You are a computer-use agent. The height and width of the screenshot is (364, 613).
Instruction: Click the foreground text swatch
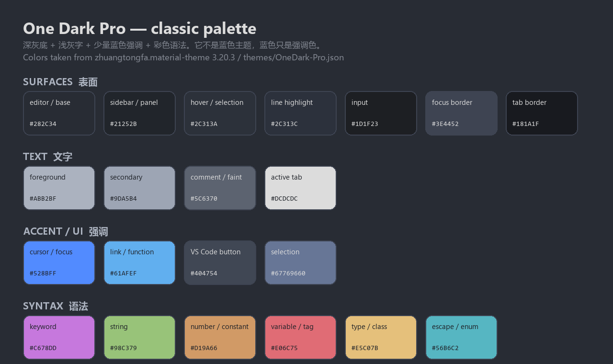(59, 188)
